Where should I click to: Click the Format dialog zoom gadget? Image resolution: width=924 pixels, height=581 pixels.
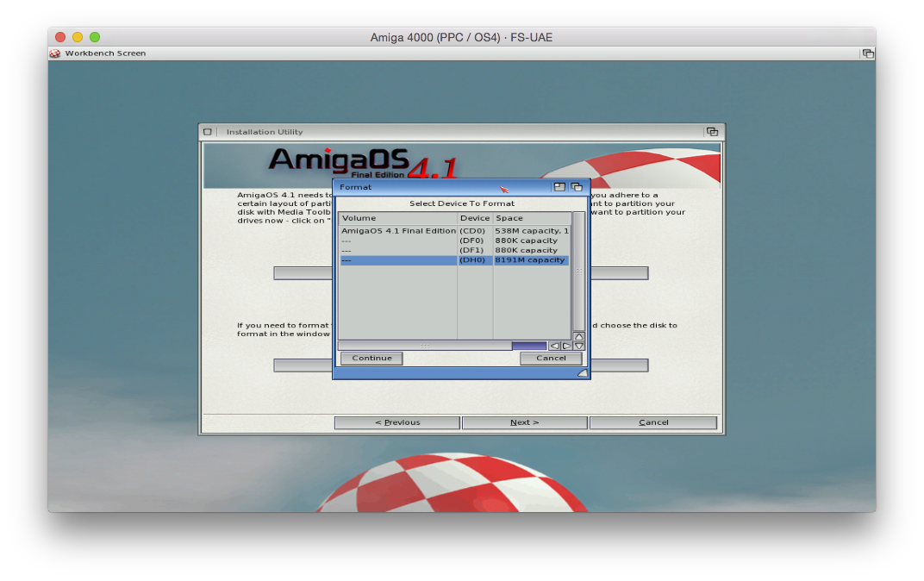559,187
